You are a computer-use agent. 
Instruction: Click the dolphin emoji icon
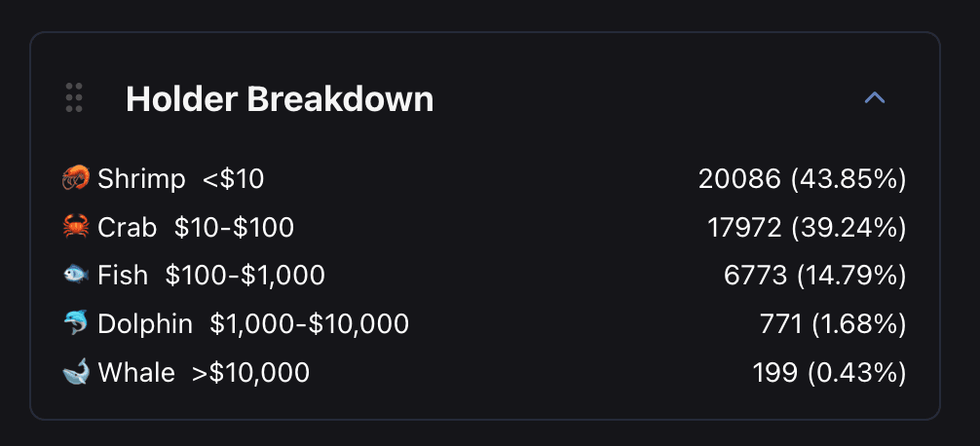pyautogui.click(x=76, y=324)
